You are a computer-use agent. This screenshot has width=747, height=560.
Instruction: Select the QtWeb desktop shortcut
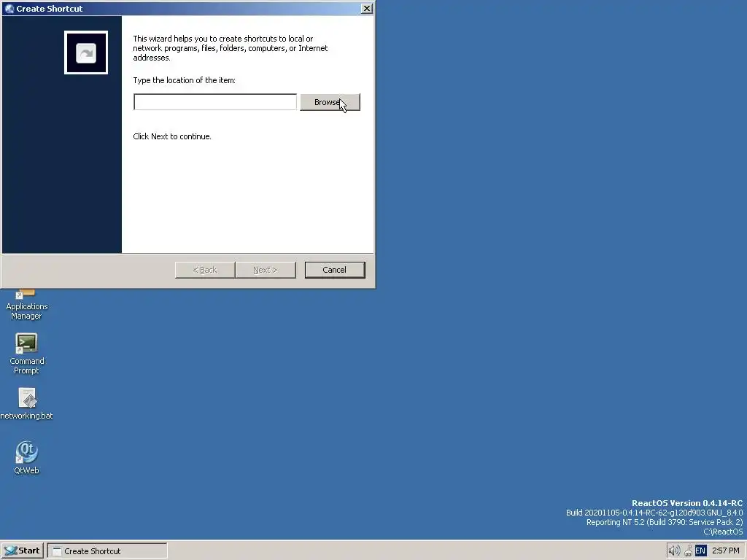pos(26,457)
